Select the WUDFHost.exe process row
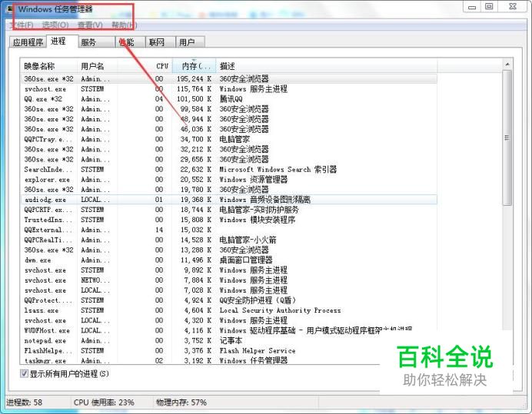 (x=228, y=330)
